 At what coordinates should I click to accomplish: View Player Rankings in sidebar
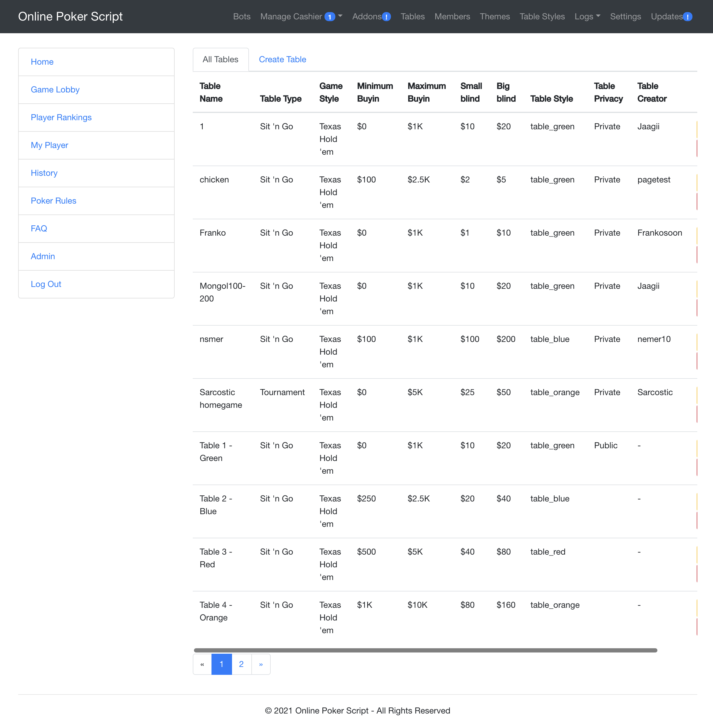[x=96, y=117]
